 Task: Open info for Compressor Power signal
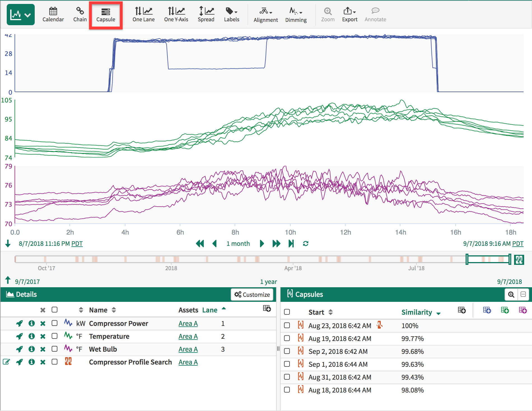(x=32, y=323)
